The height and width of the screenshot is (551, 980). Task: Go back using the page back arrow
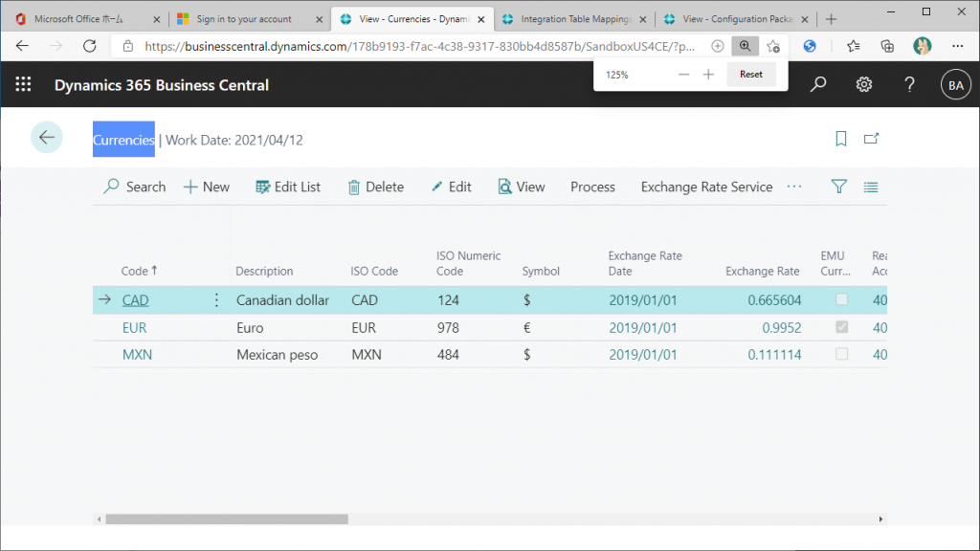(x=47, y=138)
